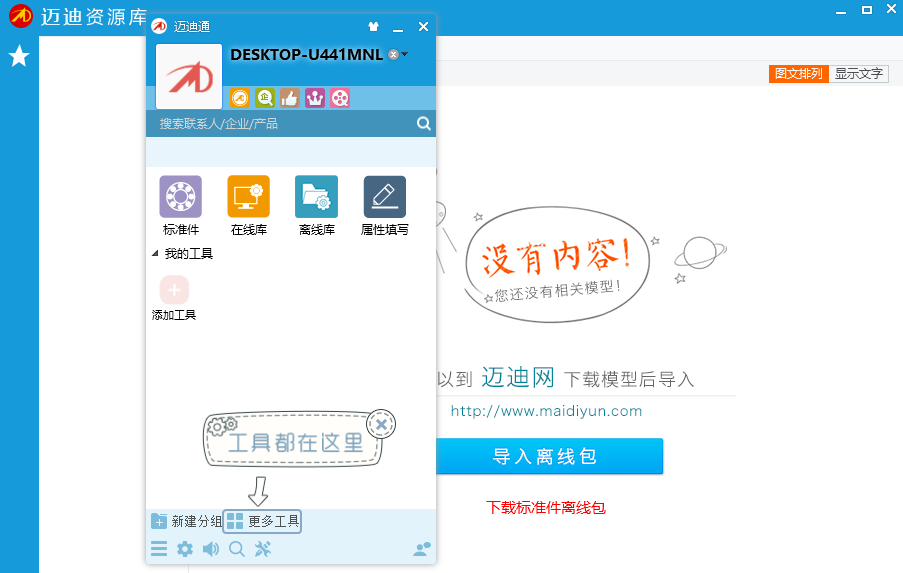Click the thumbs-up icon under username
The width and height of the screenshot is (903, 573).
point(290,98)
